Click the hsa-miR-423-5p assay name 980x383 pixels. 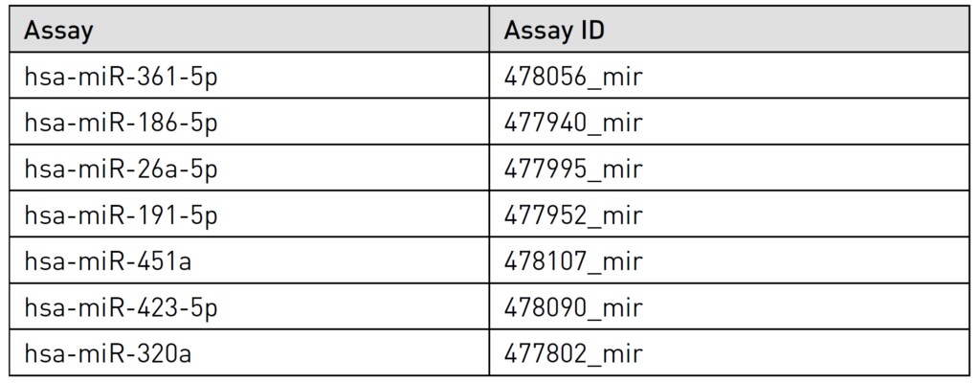(x=121, y=307)
